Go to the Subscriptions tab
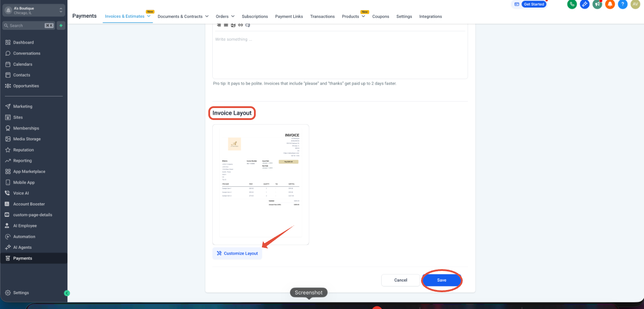 (x=255, y=16)
